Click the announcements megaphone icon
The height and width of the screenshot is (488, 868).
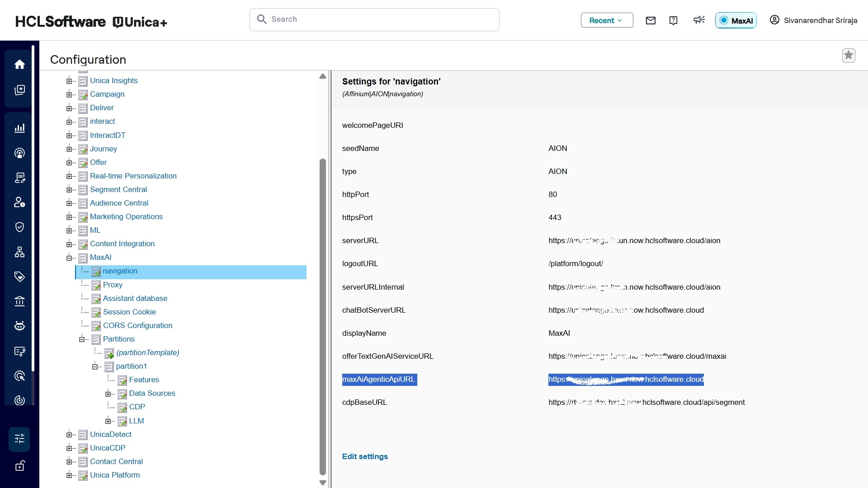click(699, 20)
